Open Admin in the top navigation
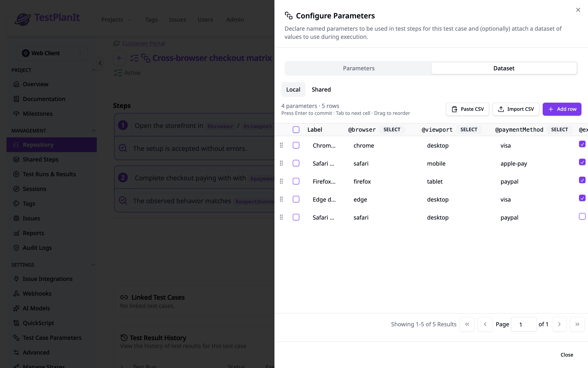 tap(235, 19)
